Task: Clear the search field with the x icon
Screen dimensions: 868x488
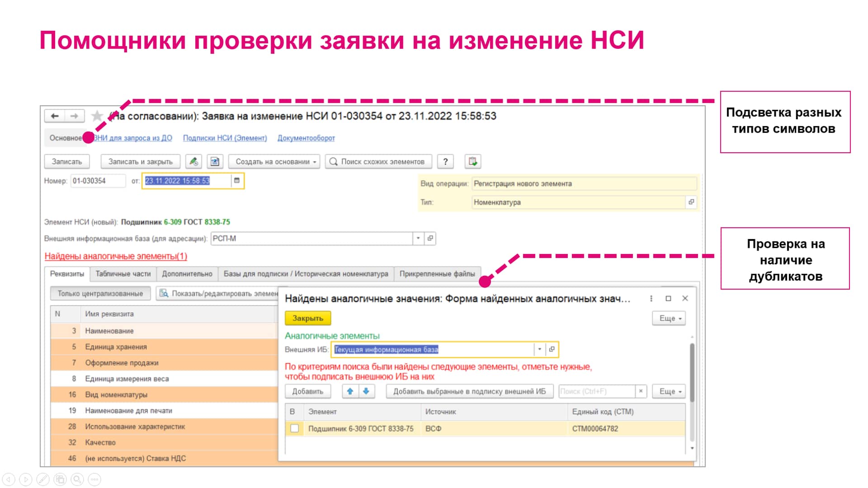Action: pyautogui.click(x=641, y=391)
